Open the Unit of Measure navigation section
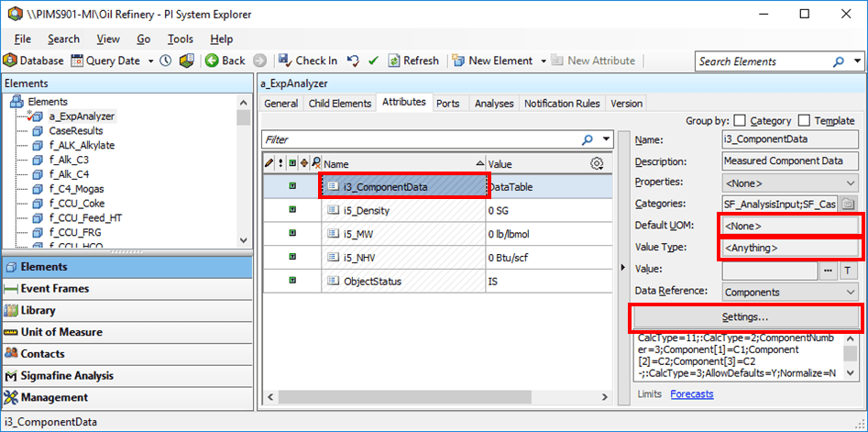Viewport: 868px width, 432px height. point(127,332)
